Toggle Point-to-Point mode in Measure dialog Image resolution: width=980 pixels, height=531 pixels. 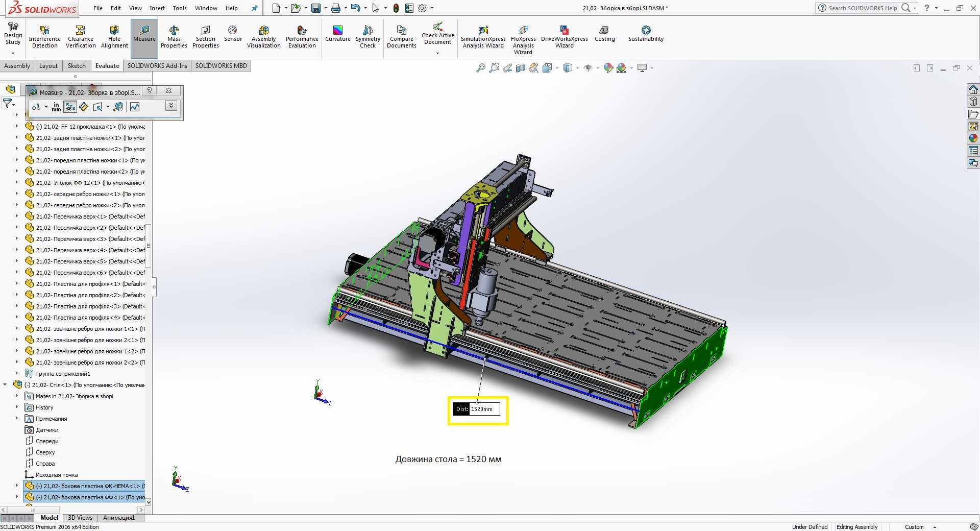point(84,107)
